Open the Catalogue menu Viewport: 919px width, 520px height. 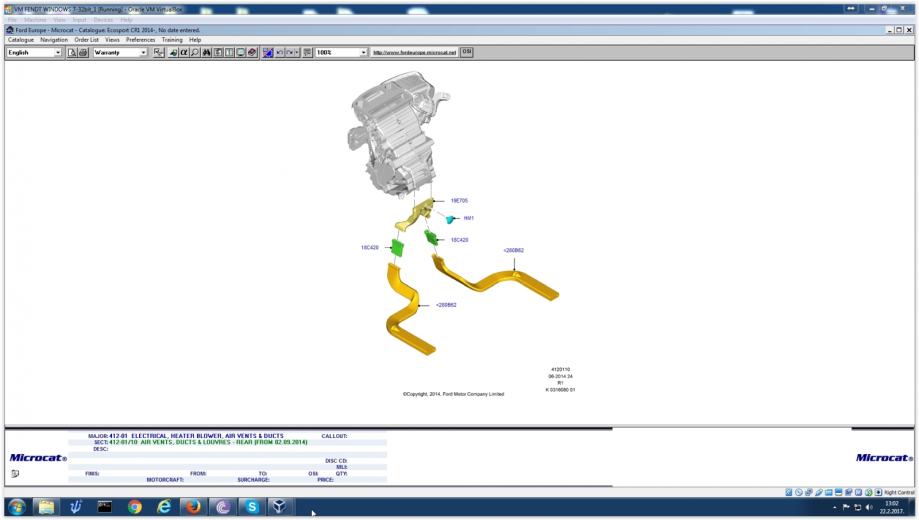pos(21,40)
